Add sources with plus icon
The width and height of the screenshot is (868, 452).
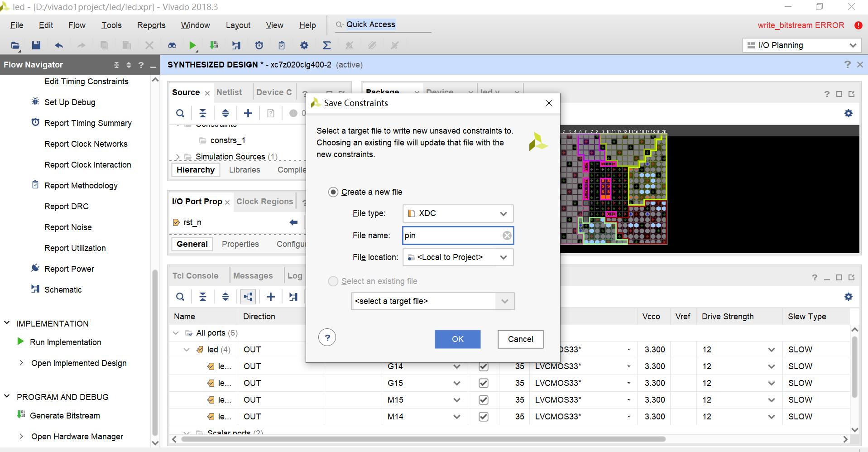point(248,113)
